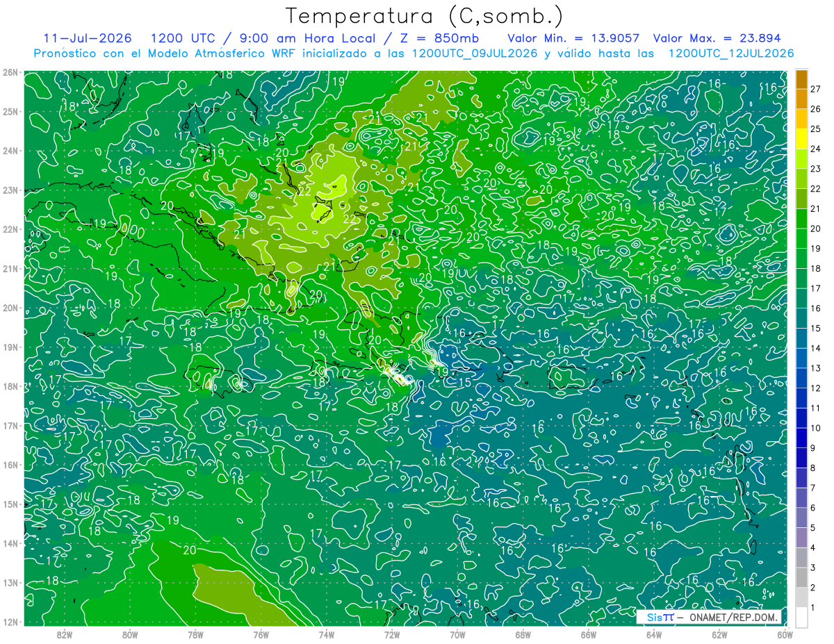Click the '22N' latitude axis label

click(x=10, y=229)
